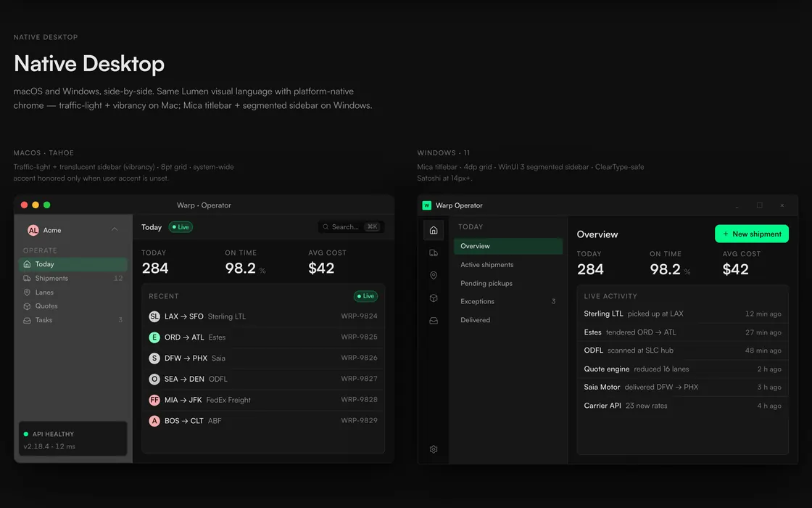Click the 98.2 on-time value in Mac window
Viewport: 812px width, 508px height.
pyautogui.click(x=240, y=268)
